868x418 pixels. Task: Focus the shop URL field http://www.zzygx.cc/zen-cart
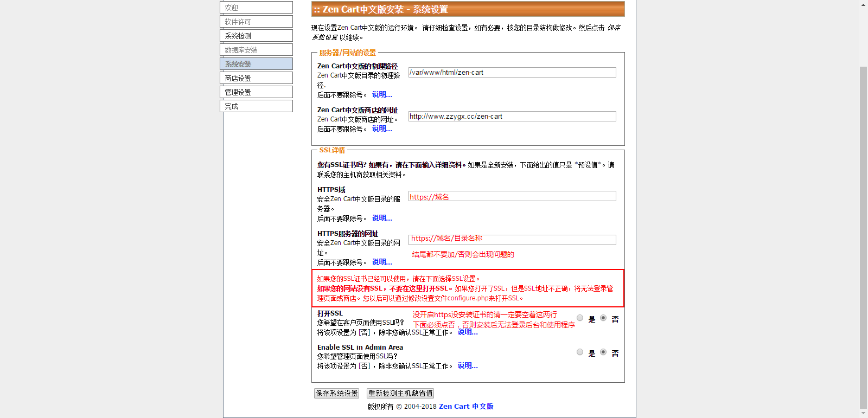[512, 116]
